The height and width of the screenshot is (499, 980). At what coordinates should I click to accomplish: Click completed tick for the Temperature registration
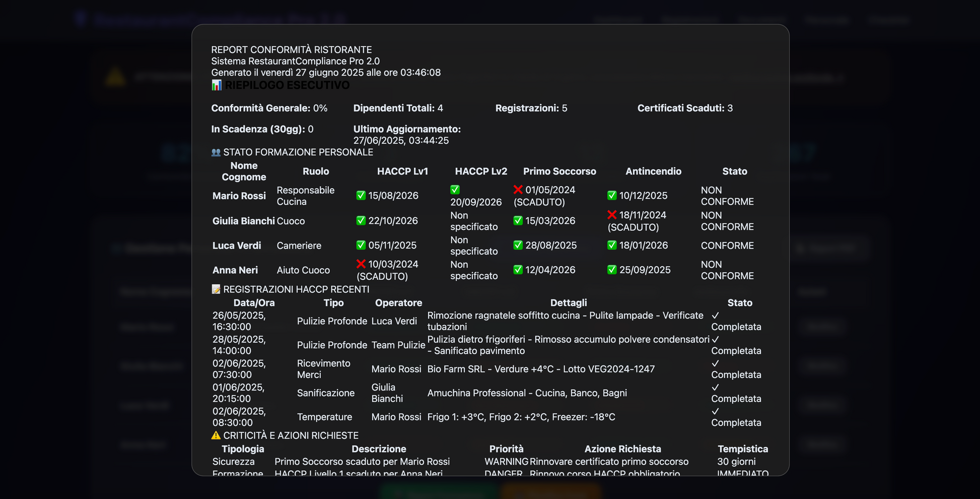click(715, 411)
